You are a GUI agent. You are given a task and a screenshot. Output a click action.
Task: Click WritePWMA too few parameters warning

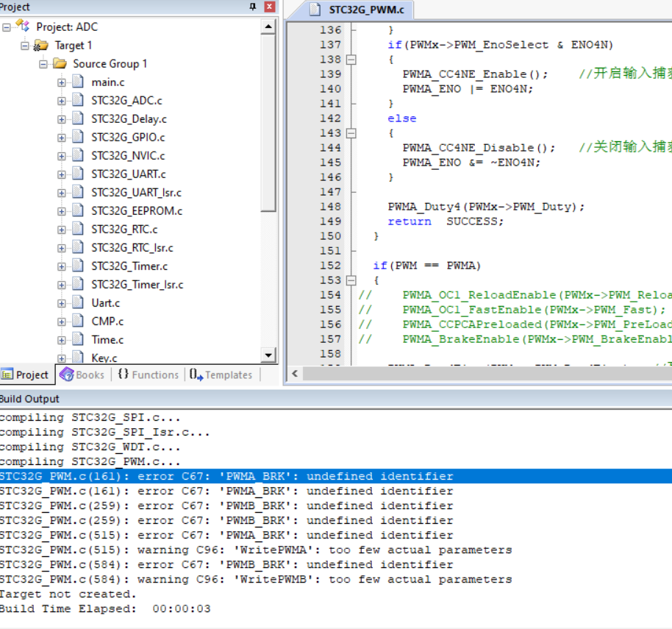point(256,550)
